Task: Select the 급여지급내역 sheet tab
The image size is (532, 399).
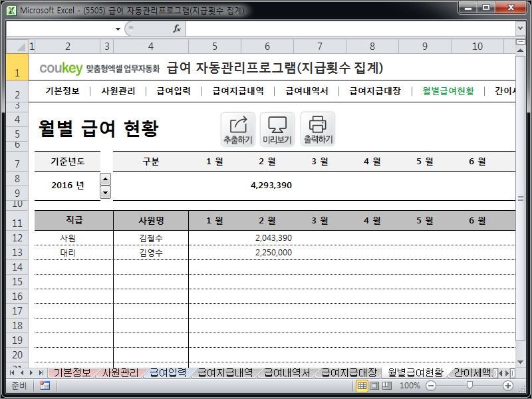Action: point(225,373)
